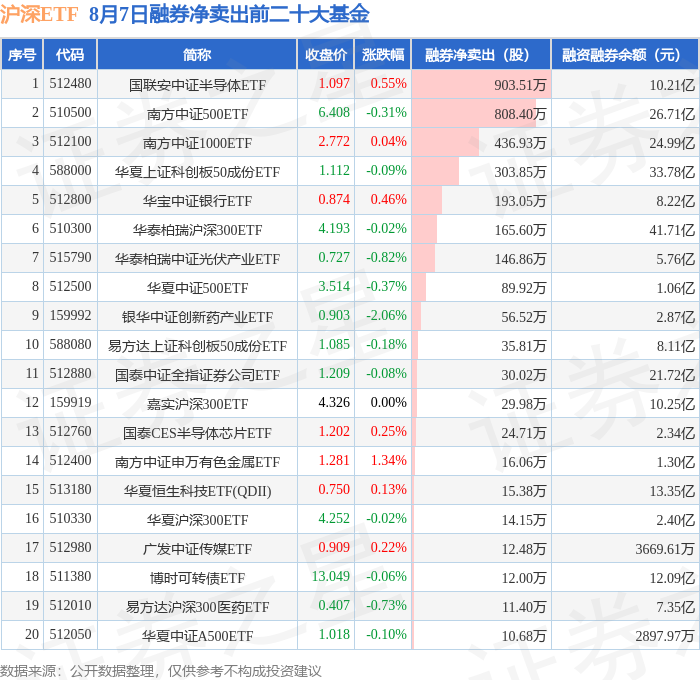This screenshot has width=700, height=680.
Task: Select fund name 南方中证500ETF
Action: (x=197, y=114)
